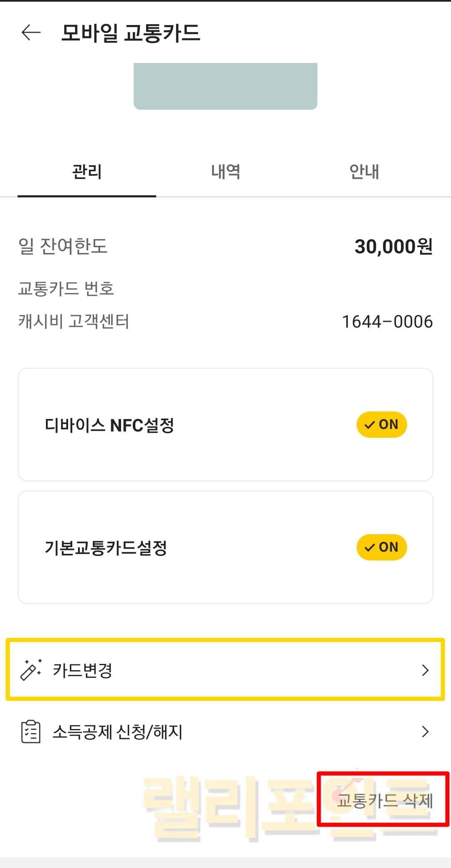Screen dimensions: 451x868
Task: Switch to the 내역 tab
Action: pos(225,172)
